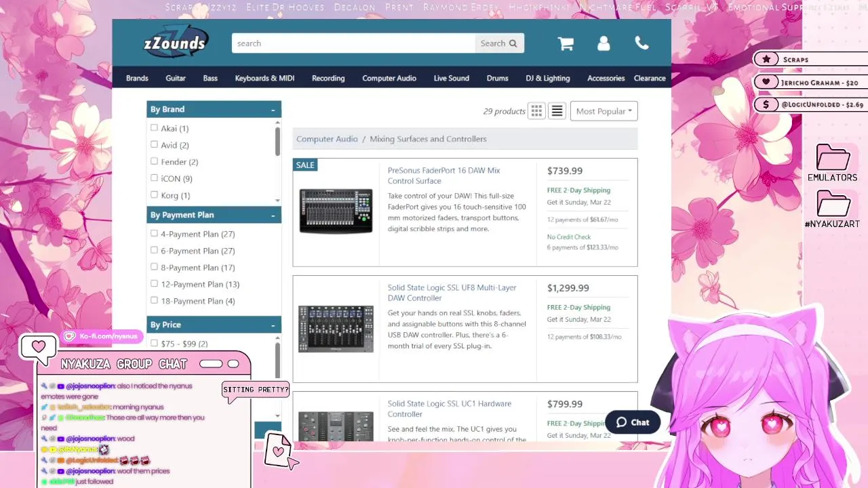Click the dollar icon beside @LogicUnfolded
Viewport: 868px width, 488px height.
(x=766, y=104)
